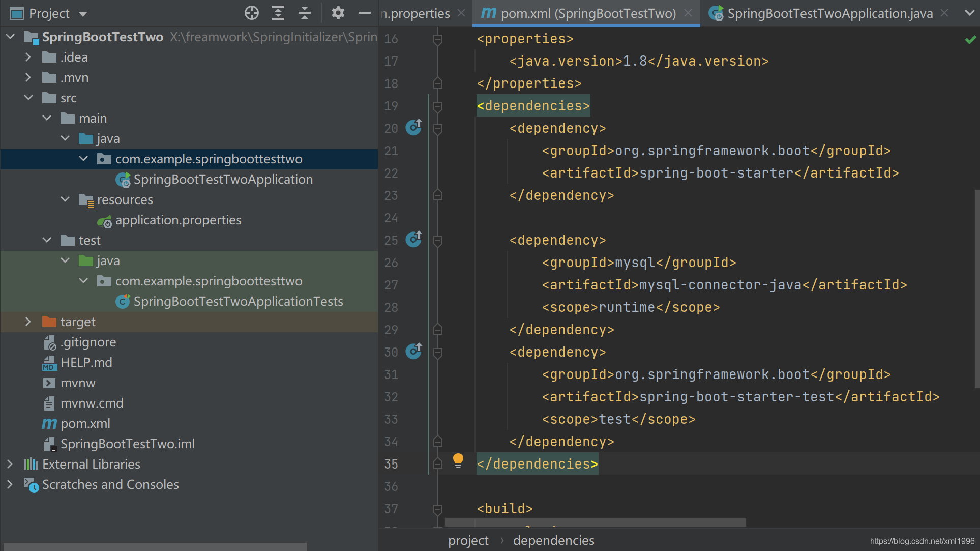This screenshot has height=551, width=980.
Task: Toggle fold marker at line 25 dependency
Action: (x=437, y=241)
